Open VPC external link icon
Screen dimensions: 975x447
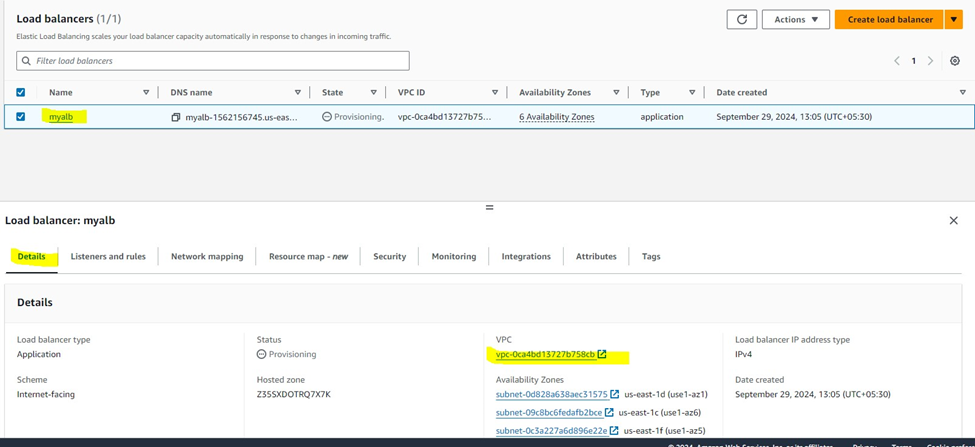(602, 354)
